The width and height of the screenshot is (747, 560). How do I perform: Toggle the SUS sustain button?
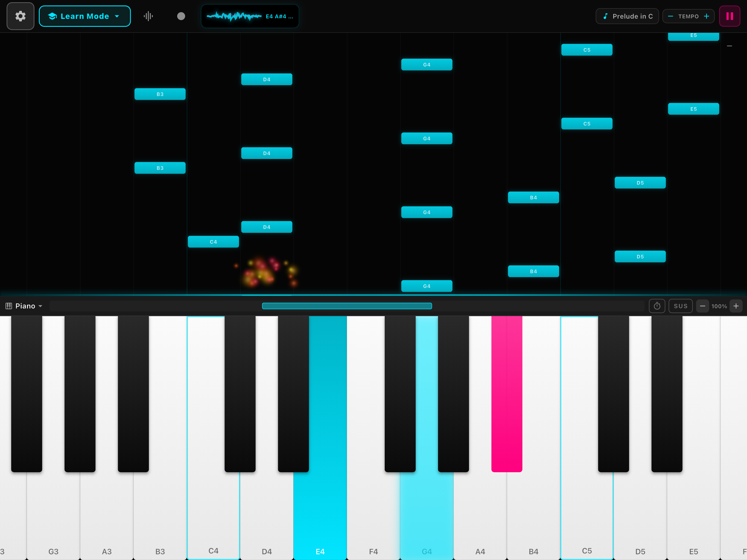point(681,306)
